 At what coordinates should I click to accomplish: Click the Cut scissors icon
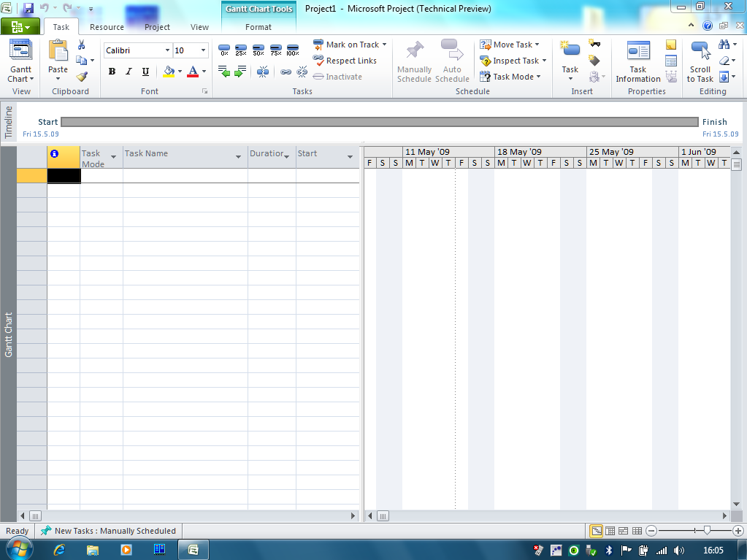pos(82,45)
